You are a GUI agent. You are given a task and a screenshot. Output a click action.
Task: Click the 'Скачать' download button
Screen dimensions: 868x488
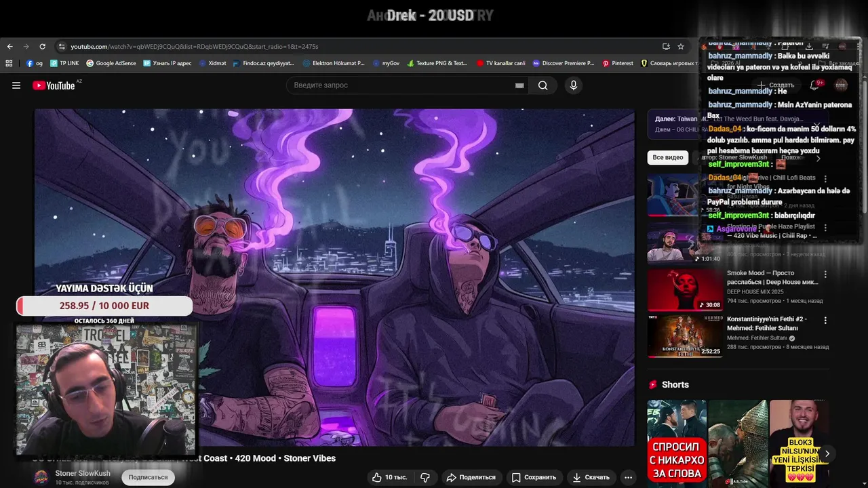[x=591, y=477]
